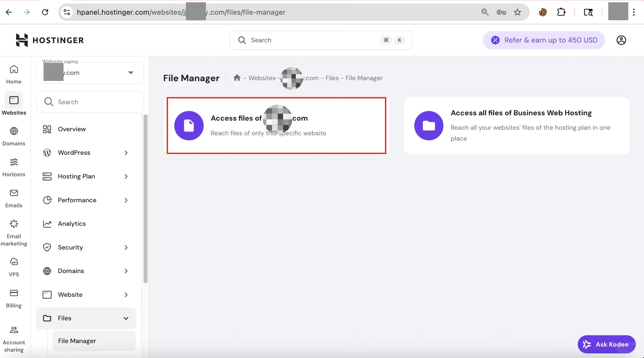The width and height of the screenshot is (644, 358).
Task: Open Domains globe in the left rail
Action: pos(14,136)
